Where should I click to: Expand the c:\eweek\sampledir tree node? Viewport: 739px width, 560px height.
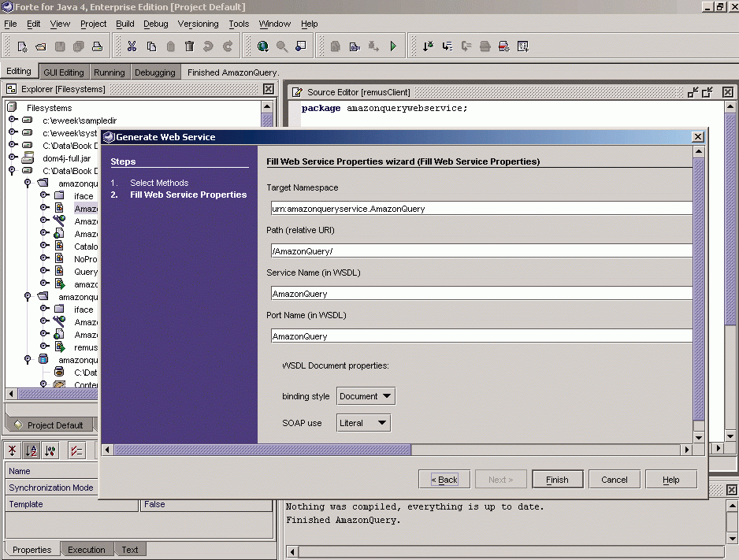click(x=13, y=120)
